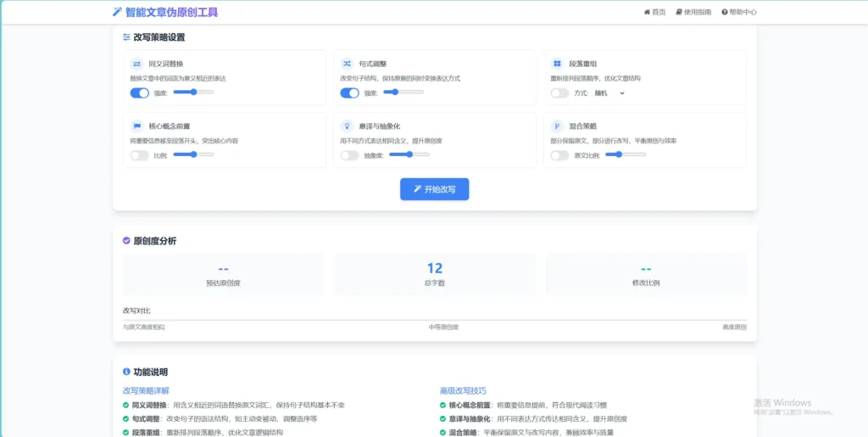Click the 高度原创 scale label
This screenshot has width=868, height=437.
click(x=734, y=328)
